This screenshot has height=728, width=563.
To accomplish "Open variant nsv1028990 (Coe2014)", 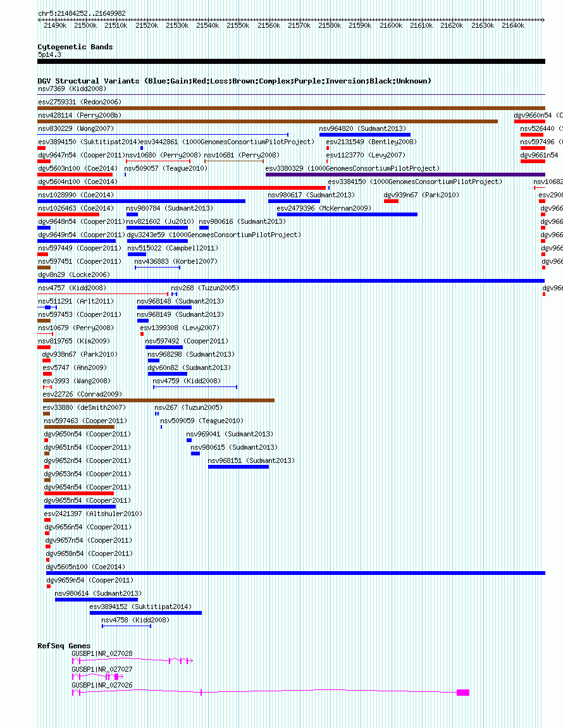I will point(76,195).
